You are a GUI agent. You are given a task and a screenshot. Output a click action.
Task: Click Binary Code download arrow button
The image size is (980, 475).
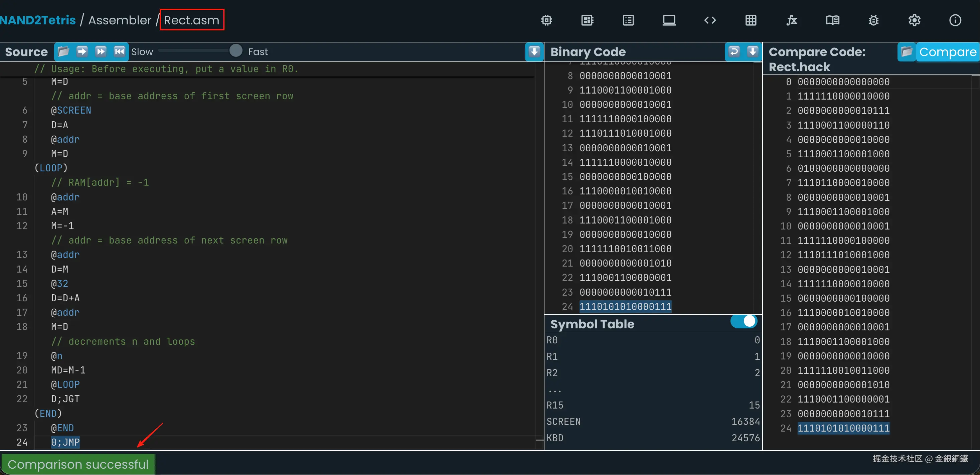pos(753,51)
